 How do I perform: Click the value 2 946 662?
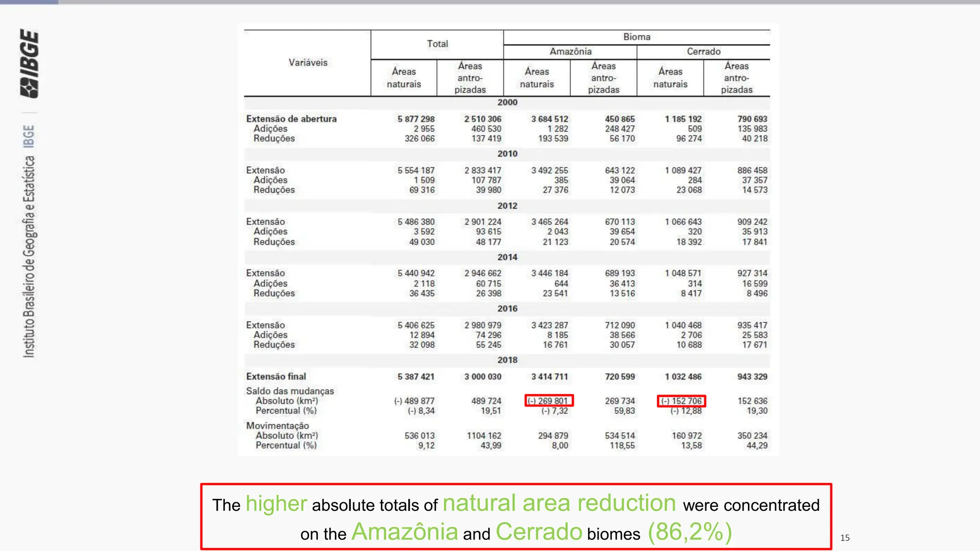click(x=482, y=273)
